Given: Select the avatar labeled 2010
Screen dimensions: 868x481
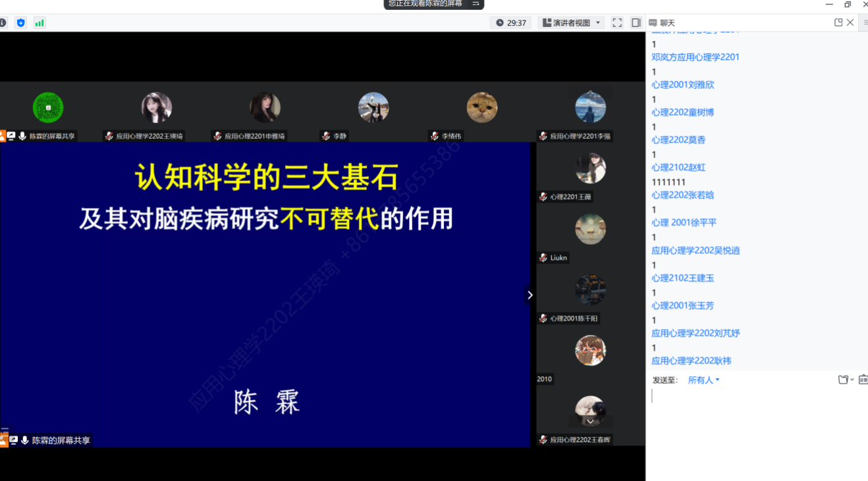Looking at the screenshot, I should point(591,351).
